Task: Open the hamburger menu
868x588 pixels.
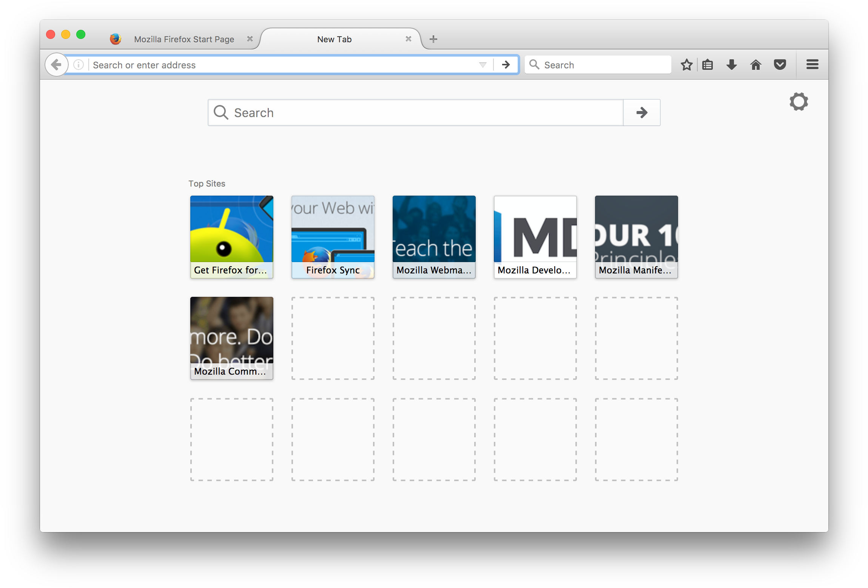Action: coord(812,65)
